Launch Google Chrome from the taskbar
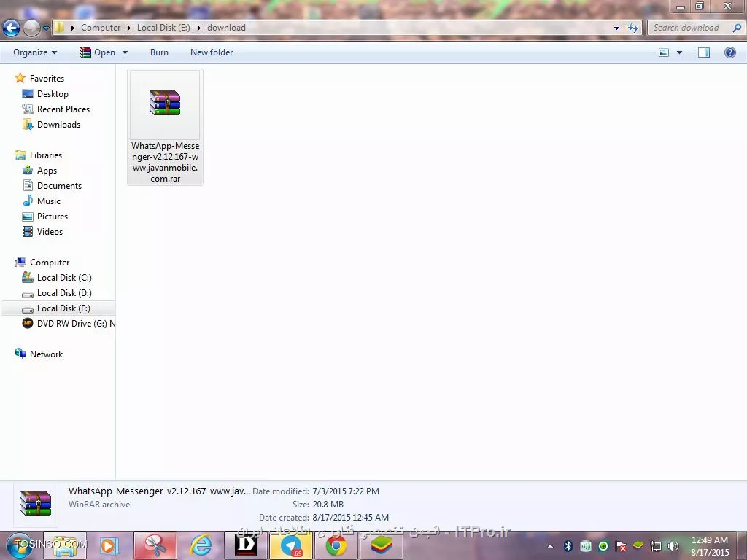The image size is (747, 560). (336, 545)
